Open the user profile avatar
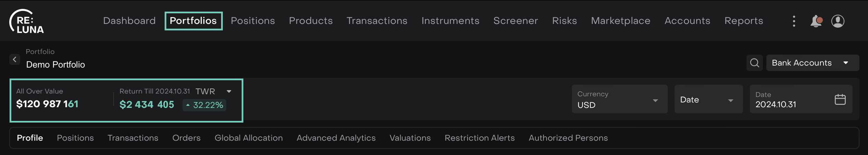868x155 pixels. tap(838, 21)
